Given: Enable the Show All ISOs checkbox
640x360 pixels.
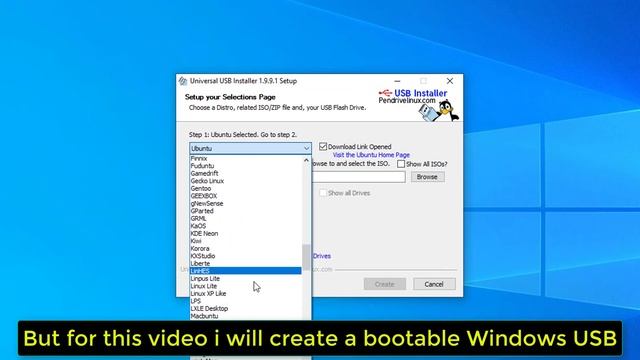Looking at the screenshot, I should (401, 164).
